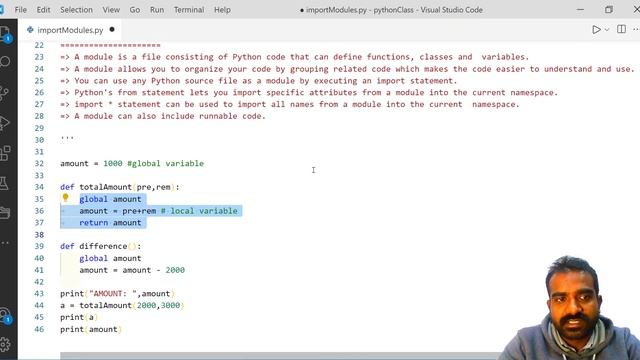
Task: Open the Accounts menu icon
Action: tap(5, 316)
